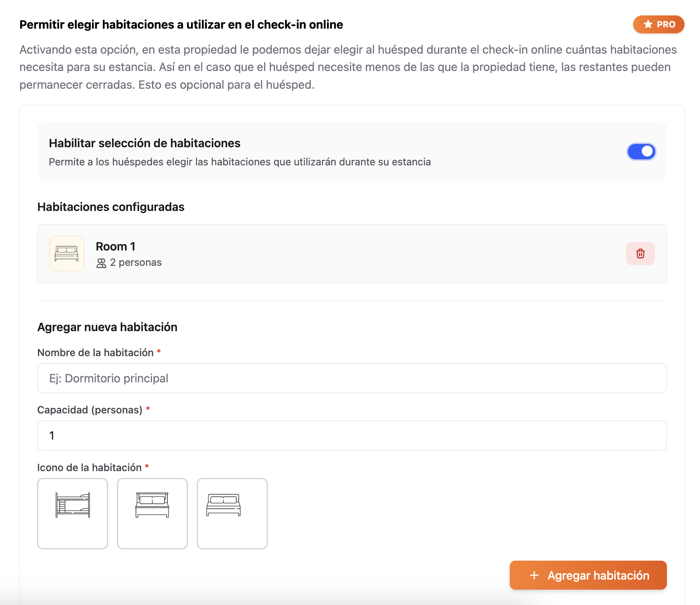Toggle Habilitar selección de habitaciones switch
Image resolution: width=700 pixels, height=605 pixels.
pos(641,152)
